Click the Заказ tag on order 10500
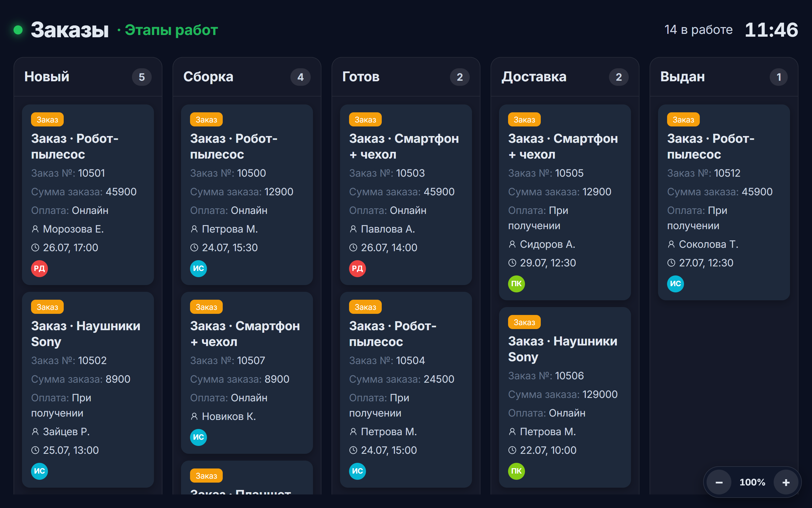The height and width of the screenshot is (508, 812). (206, 120)
